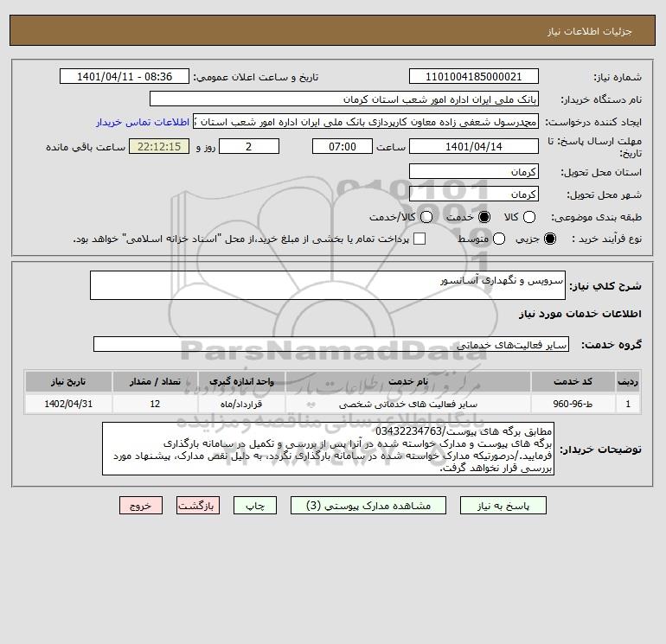This screenshot has height=644, width=666.
Task: Click the service code cell ط-96-960
Action: tap(573, 405)
